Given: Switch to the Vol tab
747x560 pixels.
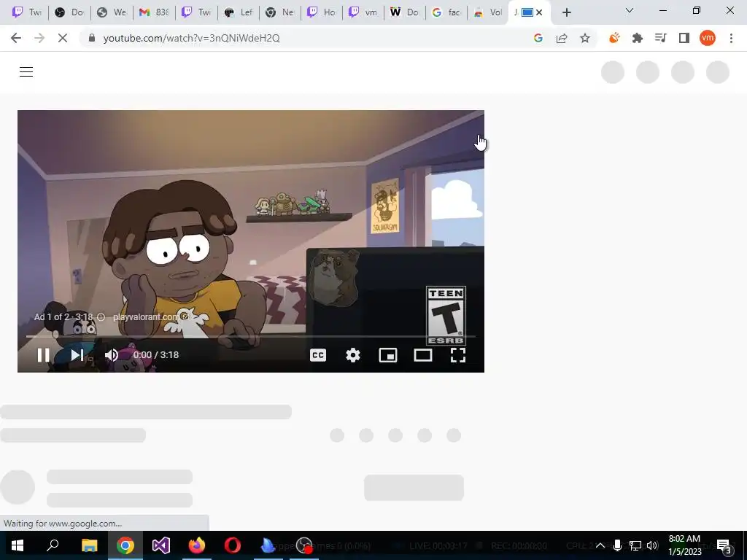Looking at the screenshot, I should click(487, 12).
